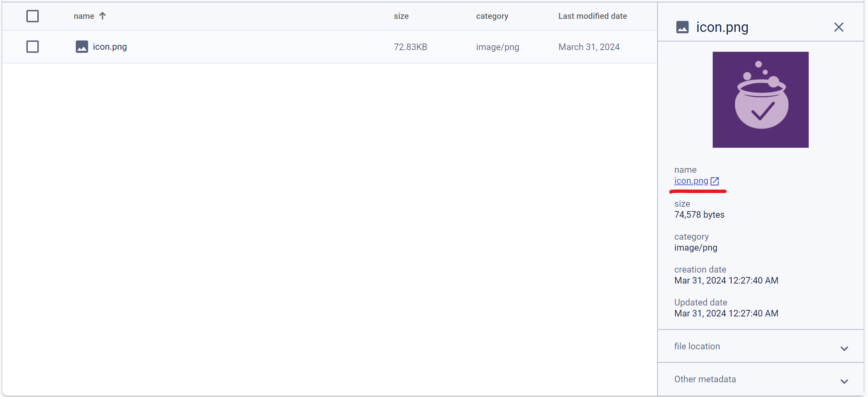The width and height of the screenshot is (868, 397).
Task: Click the chevron for file location
Action: (844, 349)
